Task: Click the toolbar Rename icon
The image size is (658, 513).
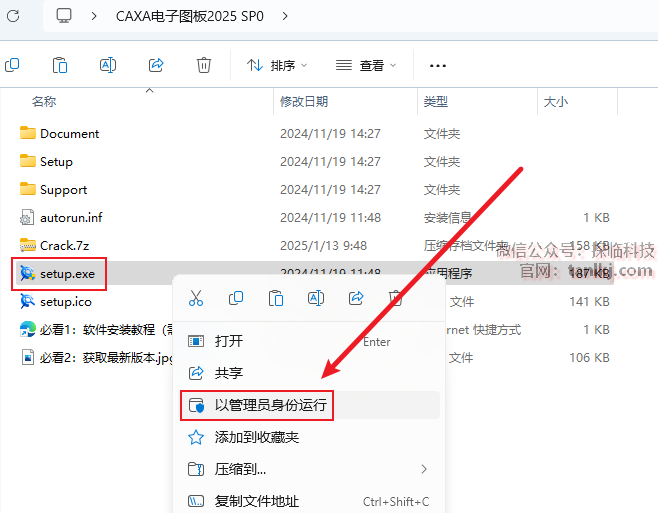Action: pos(108,65)
